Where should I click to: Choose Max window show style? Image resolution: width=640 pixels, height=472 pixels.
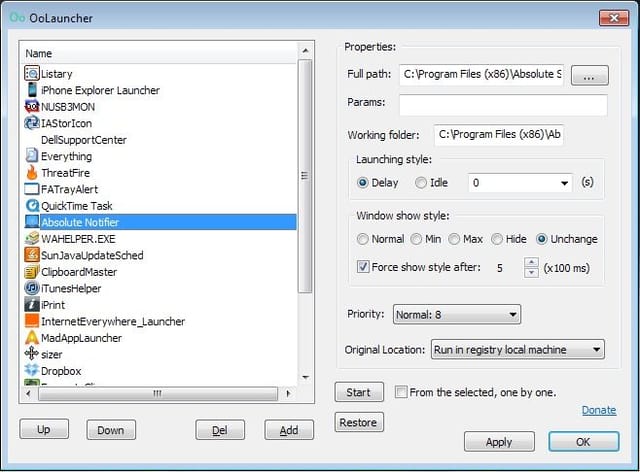[454, 239]
